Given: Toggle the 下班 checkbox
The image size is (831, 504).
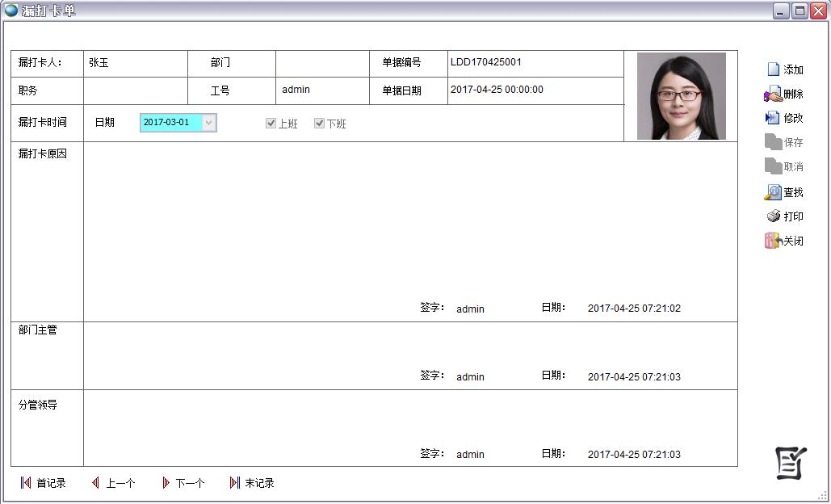Looking at the screenshot, I should point(320,124).
